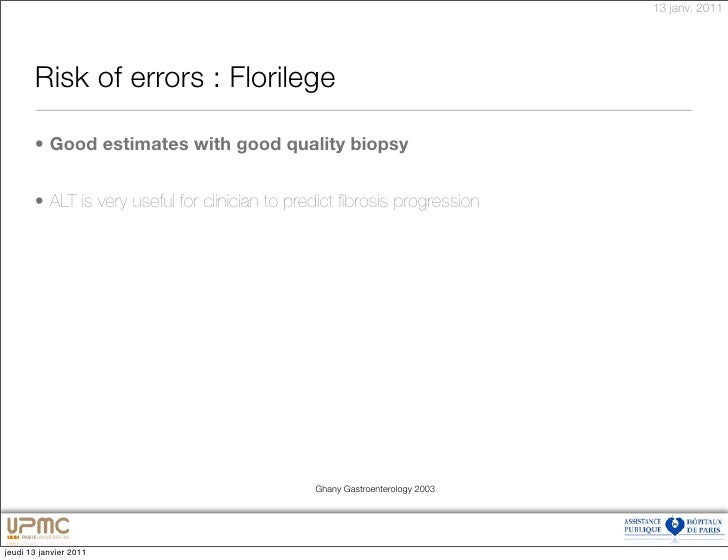Image resolution: width=728 pixels, height=560 pixels.
Task: Click the "HÔPITAUX DE PARIS" text in the logo
Action: click(x=704, y=526)
